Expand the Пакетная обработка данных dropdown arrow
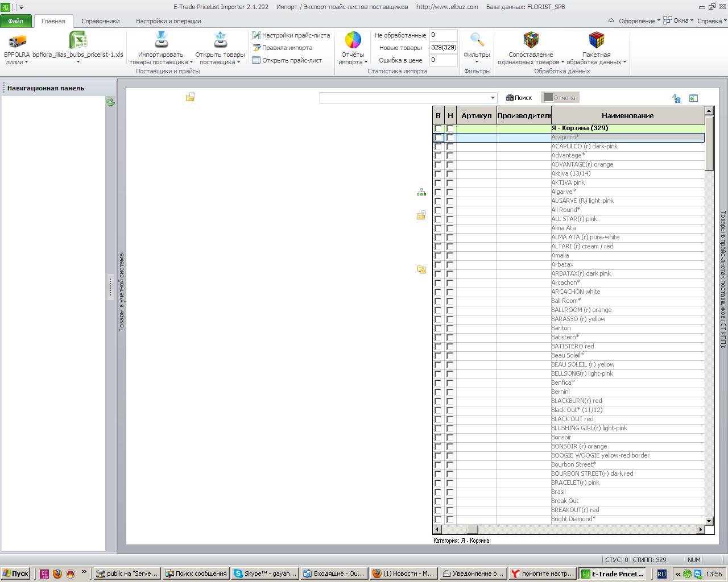The image size is (728, 582). [x=624, y=63]
